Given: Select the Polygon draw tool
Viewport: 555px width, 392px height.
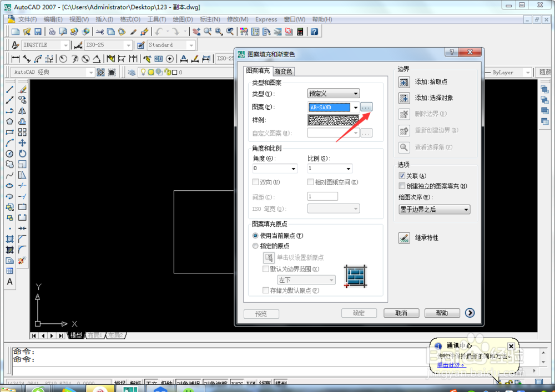Looking at the screenshot, I should pyautogui.click(x=9, y=121).
